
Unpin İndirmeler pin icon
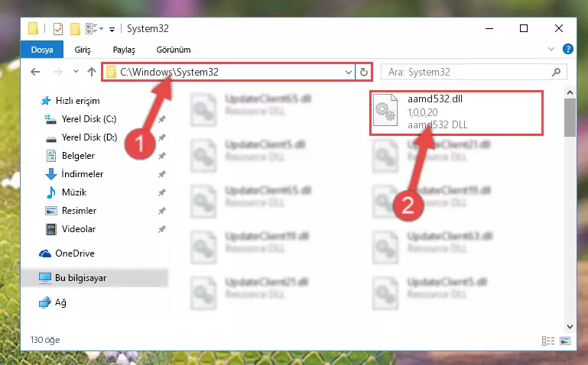(161, 174)
